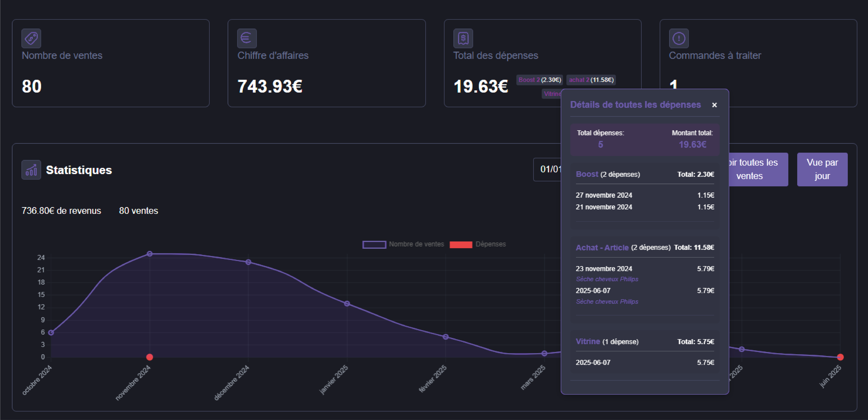The image size is (868, 420).
Task: Click the receipt icon above Total des dépenses
Action: click(463, 38)
